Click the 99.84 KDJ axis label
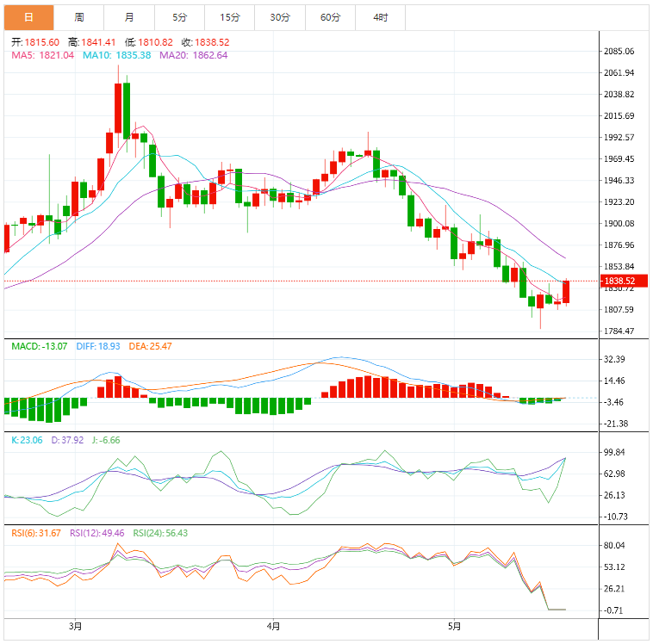Image resolution: width=653 pixels, height=644 pixels. pos(614,453)
